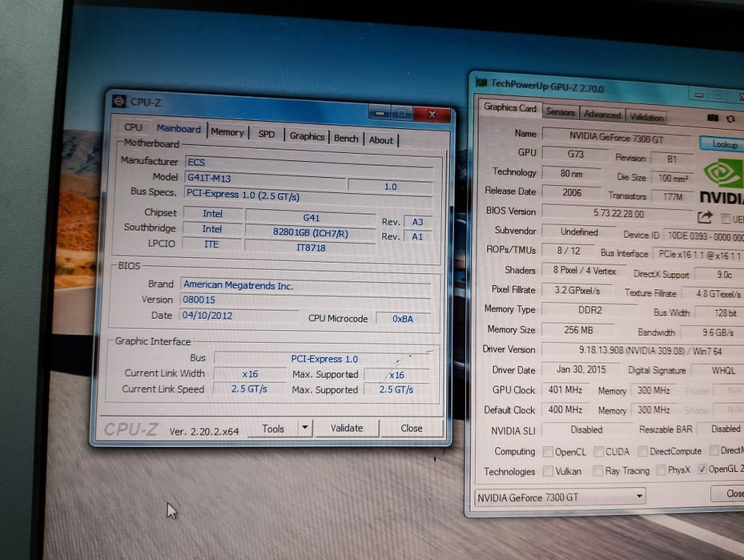Click the NVIDIA logo in GPU-Z
The height and width of the screenshot is (560, 744).
click(x=722, y=180)
